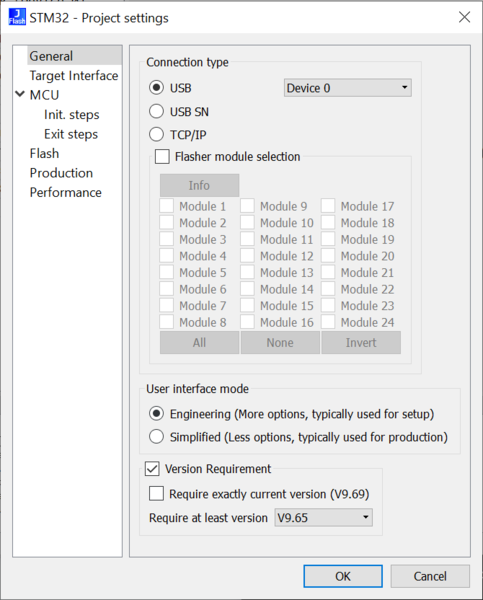Check the Module 23 checkbox

click(x=328, y=305)
